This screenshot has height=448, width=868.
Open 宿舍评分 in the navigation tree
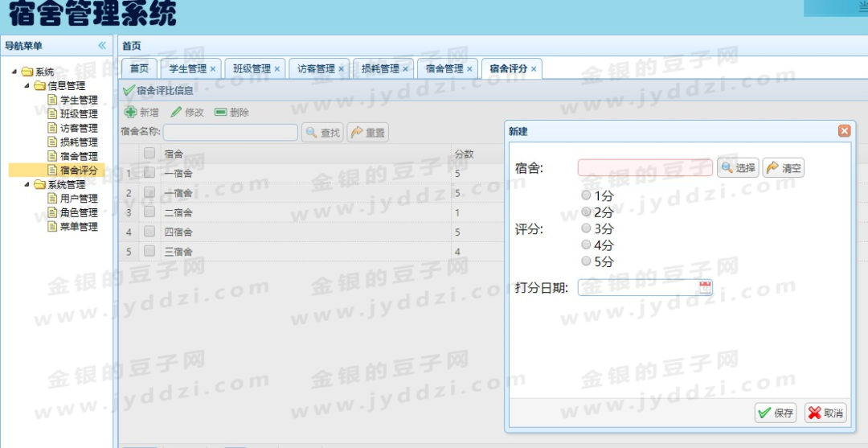click(x=79, y=171)
